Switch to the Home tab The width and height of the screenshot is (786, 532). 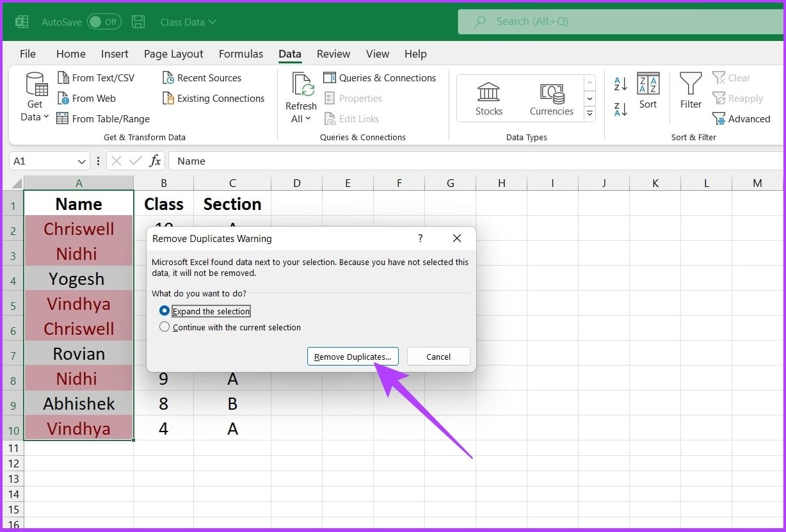(70, 54)
